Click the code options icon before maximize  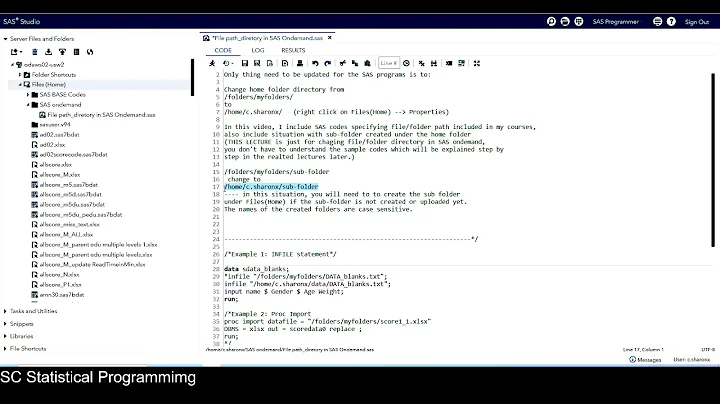[x=461, y=63]
